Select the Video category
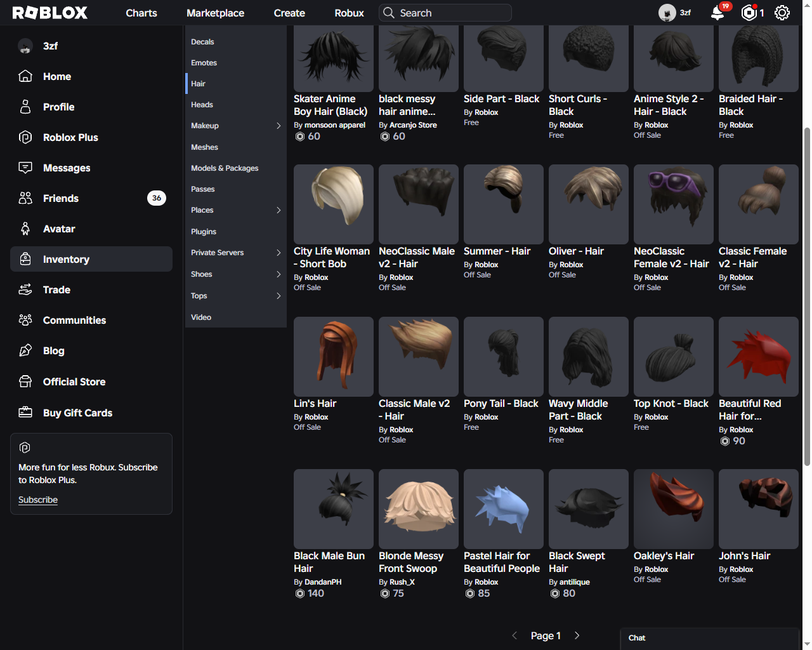This screenshot has width=812, height=650. click(236, 317)
